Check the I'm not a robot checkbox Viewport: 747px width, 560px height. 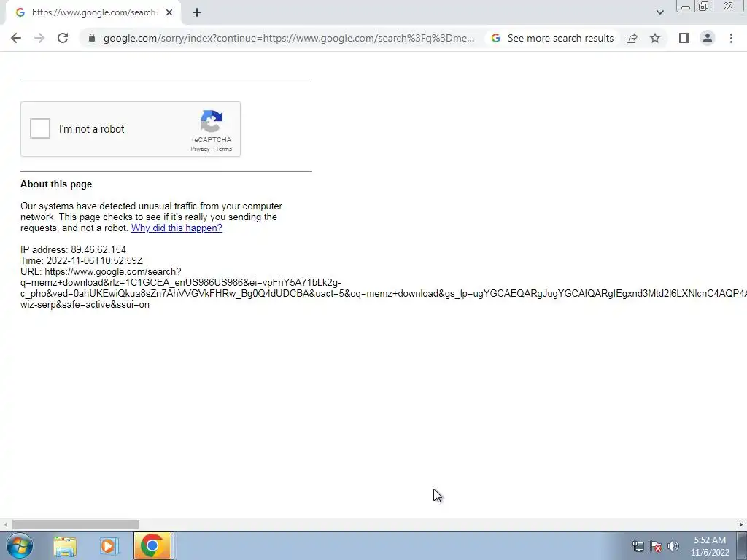pyautogui.click(x=40, y=128)
